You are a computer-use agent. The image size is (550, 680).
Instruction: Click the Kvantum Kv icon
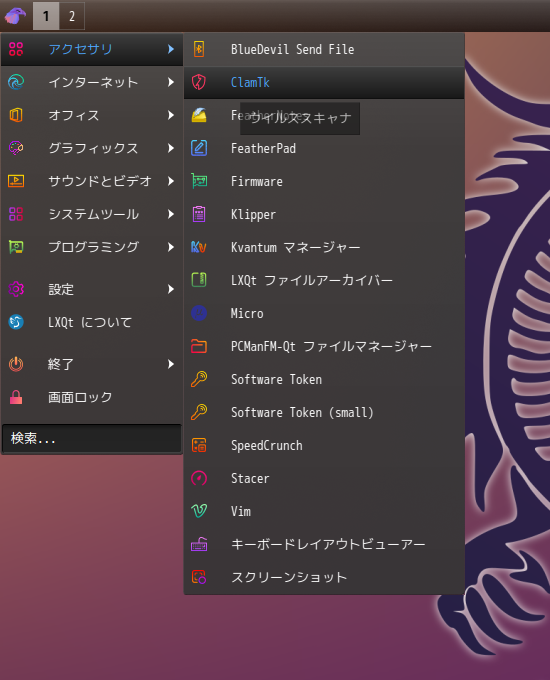click(x=199, y=247)
